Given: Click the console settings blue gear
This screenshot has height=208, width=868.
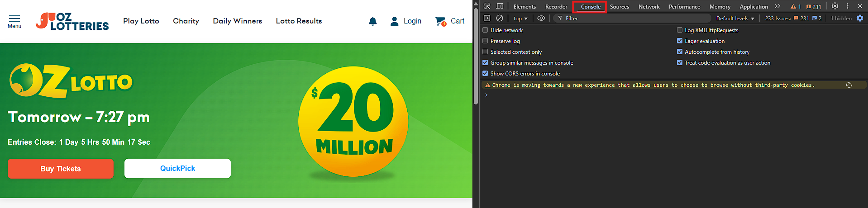Looking at the screenshot, I should 860,18.
